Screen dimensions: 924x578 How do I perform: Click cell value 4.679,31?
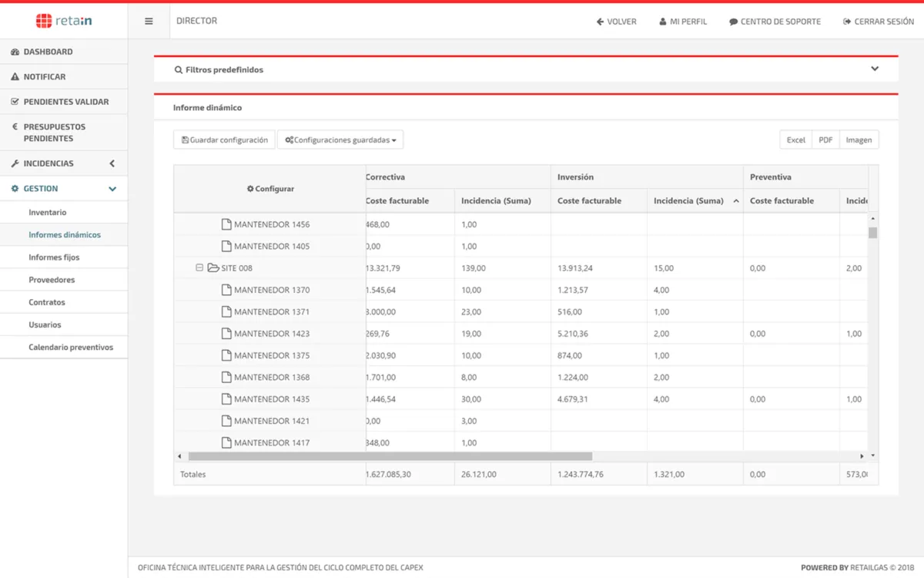573,399
